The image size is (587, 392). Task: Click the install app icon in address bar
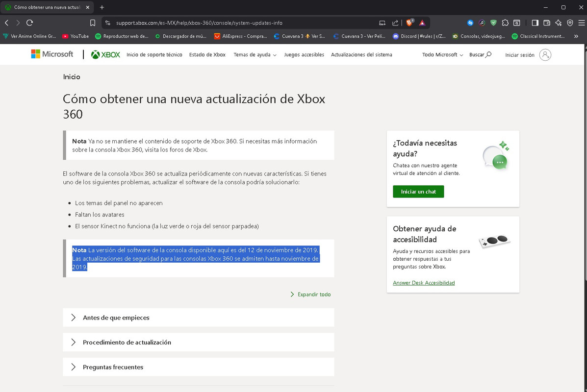(x=382, y=23)
